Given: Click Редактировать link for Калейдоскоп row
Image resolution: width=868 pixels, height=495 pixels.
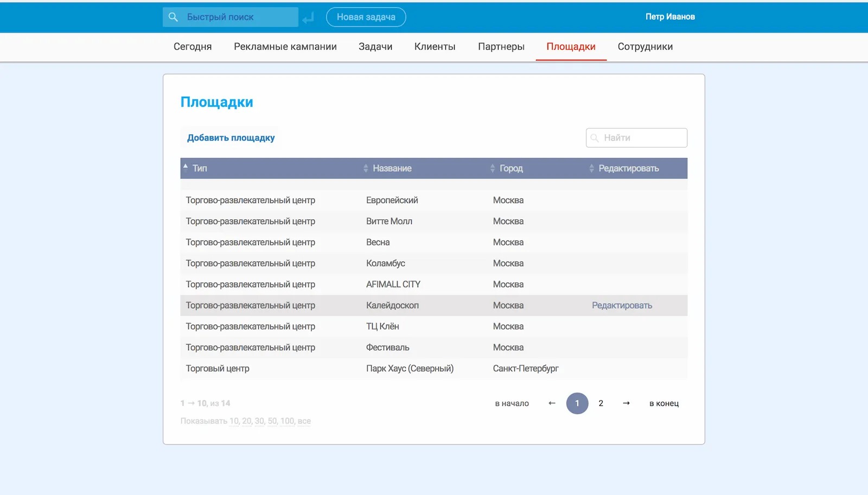Looking at the screenshot, I should [622, 306].
